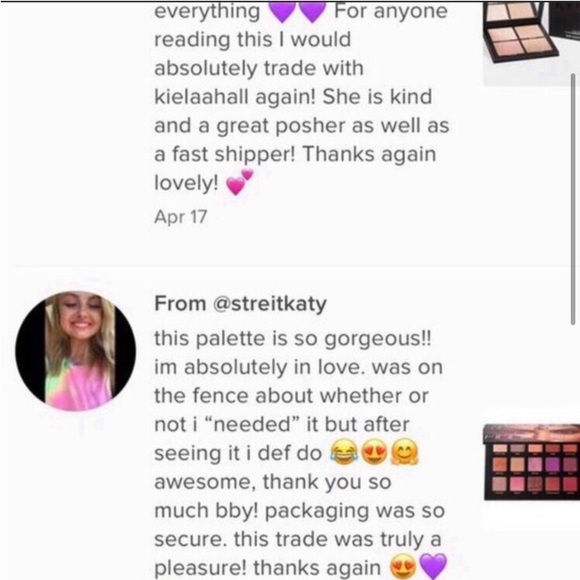Screen dimensions: 580x580
Task: Click the hugging face emoji
Action: (405, 452)
